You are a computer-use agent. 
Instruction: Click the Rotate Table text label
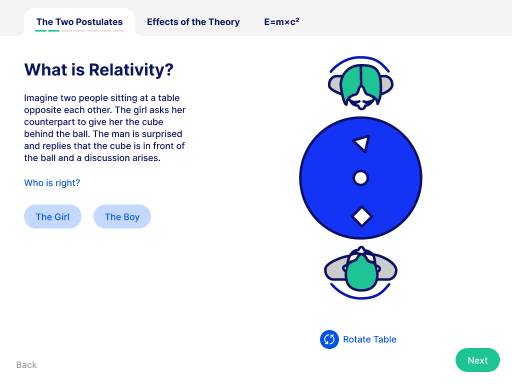(x=370, y=339)
